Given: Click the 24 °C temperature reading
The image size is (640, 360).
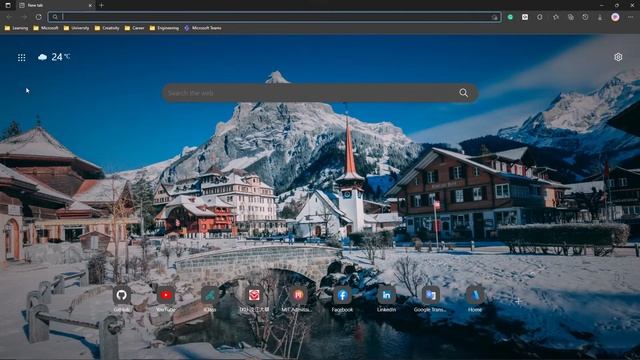Looking at the screenshot, I should [x=60, y=57].
